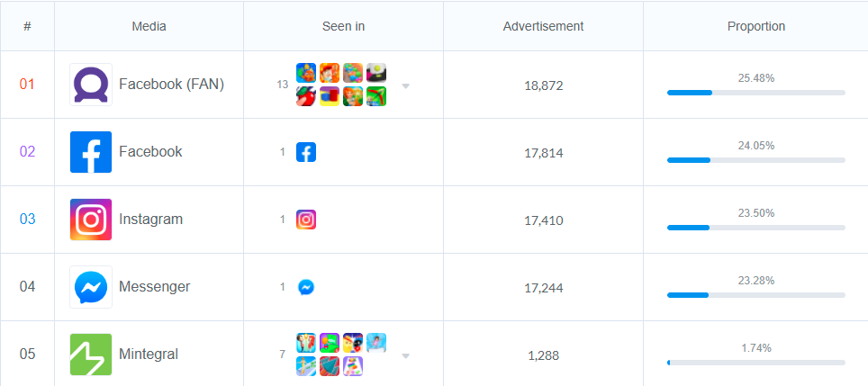The height and width of the screenshot is (386, 868).
Task: Click the Media column header
Action: pos(149,26)
